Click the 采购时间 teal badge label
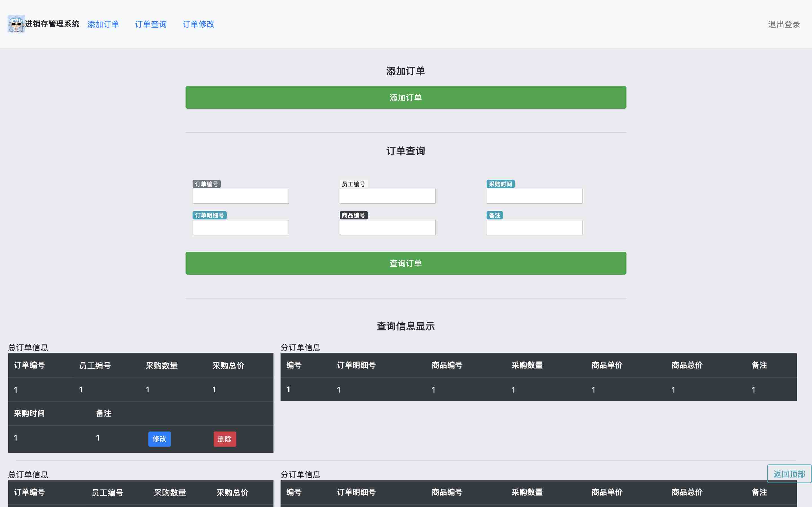This screenshot has width=812, height=507. coord(500,184)
